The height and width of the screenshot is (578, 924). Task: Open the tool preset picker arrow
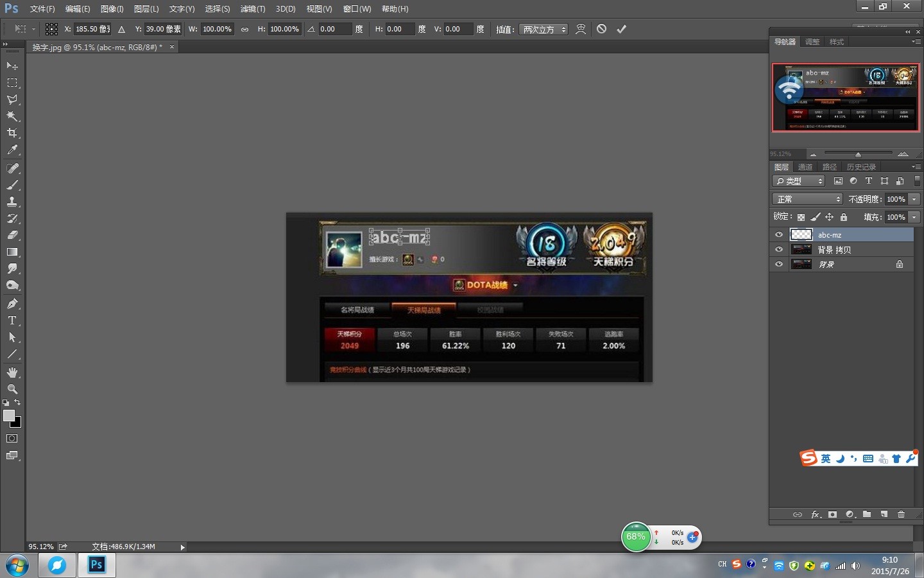[33, 29]
